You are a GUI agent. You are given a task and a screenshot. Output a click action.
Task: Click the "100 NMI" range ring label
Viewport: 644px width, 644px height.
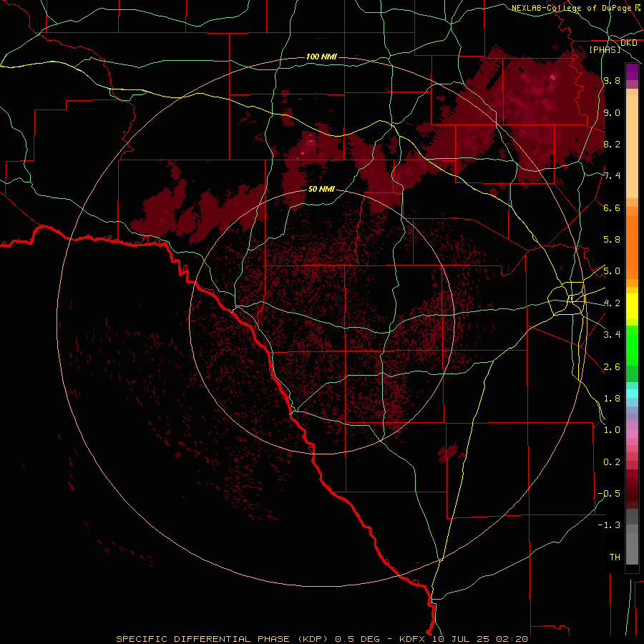point(321,57)
